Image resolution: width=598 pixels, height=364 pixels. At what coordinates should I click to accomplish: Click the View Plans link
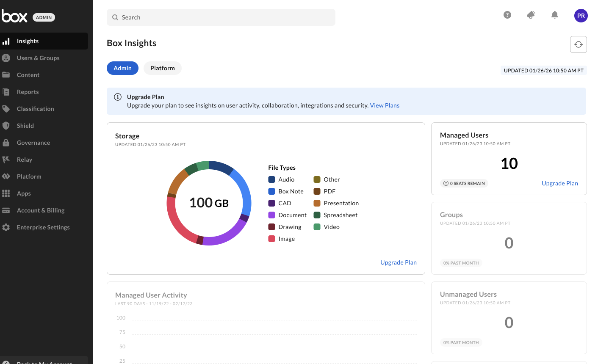385,105
